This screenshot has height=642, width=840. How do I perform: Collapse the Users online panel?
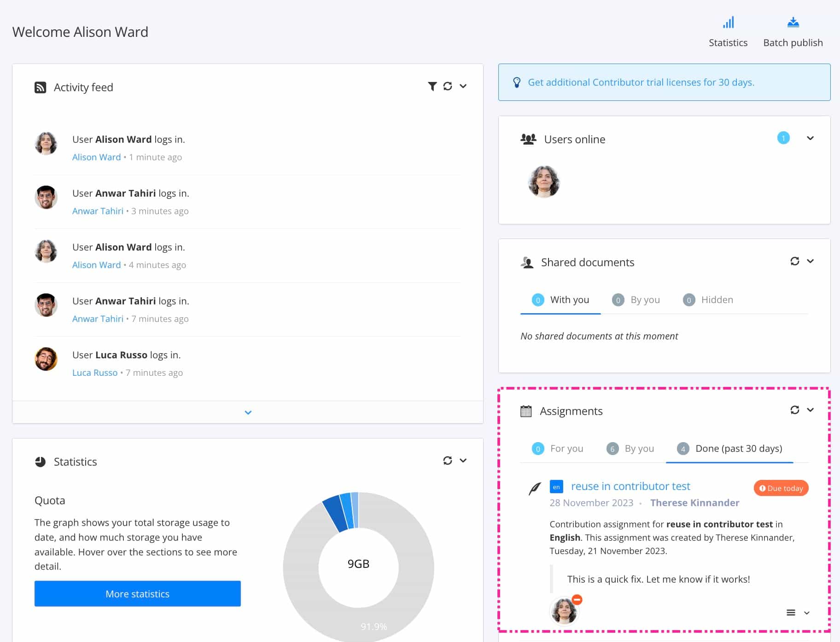810,138
